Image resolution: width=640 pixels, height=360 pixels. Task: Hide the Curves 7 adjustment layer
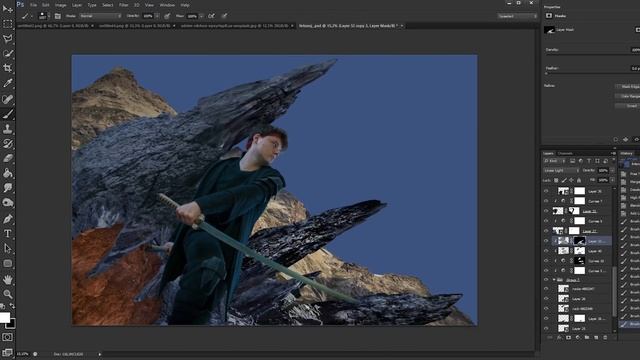tap(546, 201)
